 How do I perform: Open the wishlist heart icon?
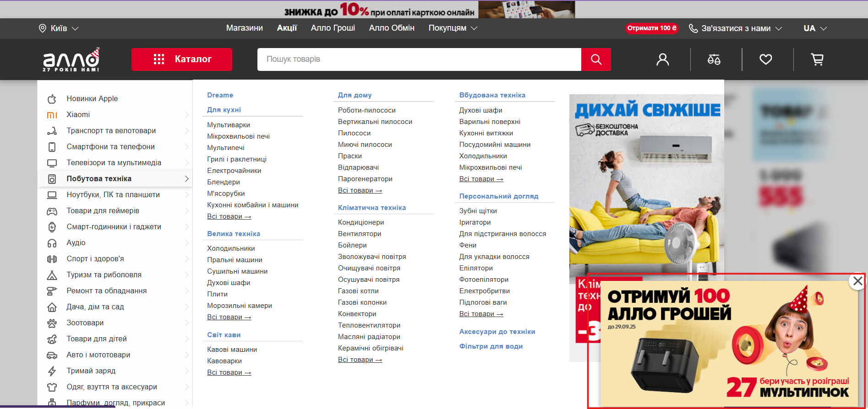click(765, 59)
